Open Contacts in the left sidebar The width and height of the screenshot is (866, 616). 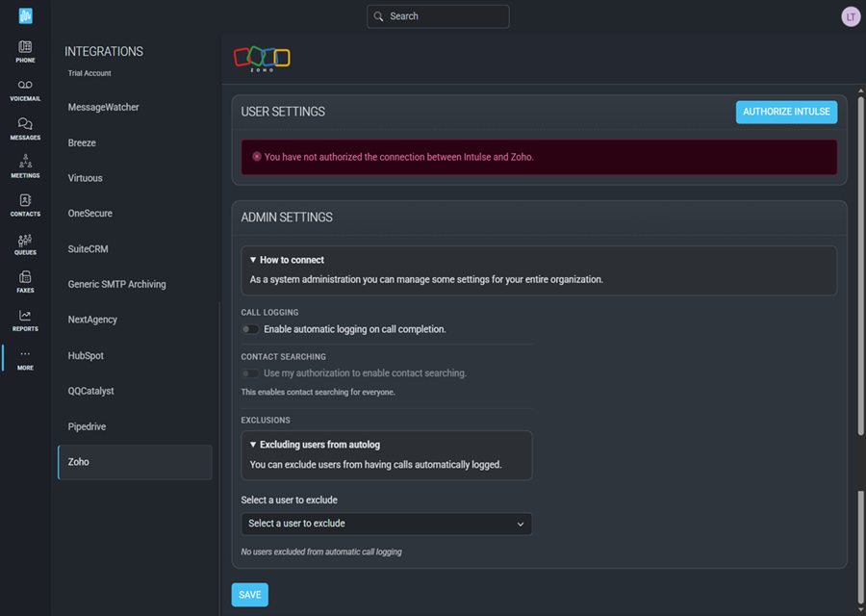(x=25, y=202)
